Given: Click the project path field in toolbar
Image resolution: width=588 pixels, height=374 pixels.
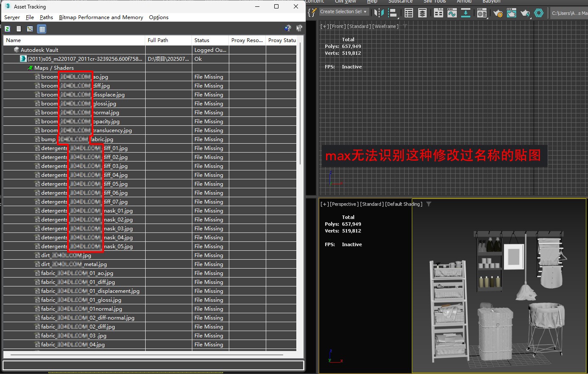Looking at the screenshot, I should (x=569, y=13).
